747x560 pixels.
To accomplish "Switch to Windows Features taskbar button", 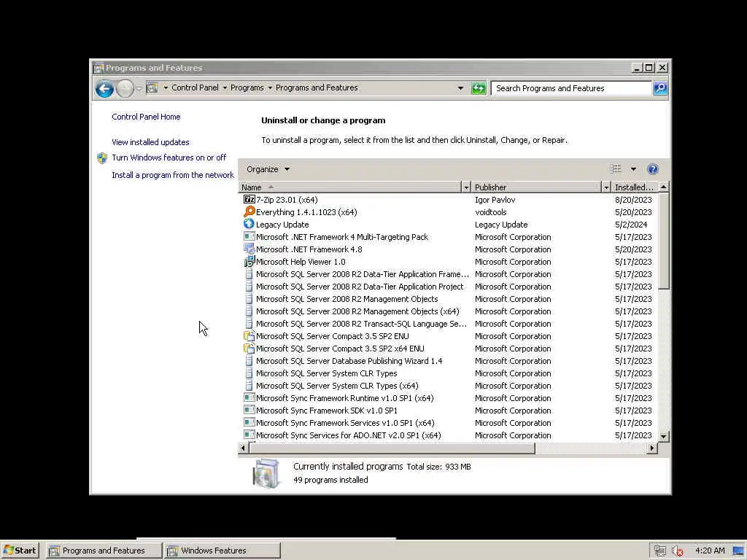I will [222, 551].
